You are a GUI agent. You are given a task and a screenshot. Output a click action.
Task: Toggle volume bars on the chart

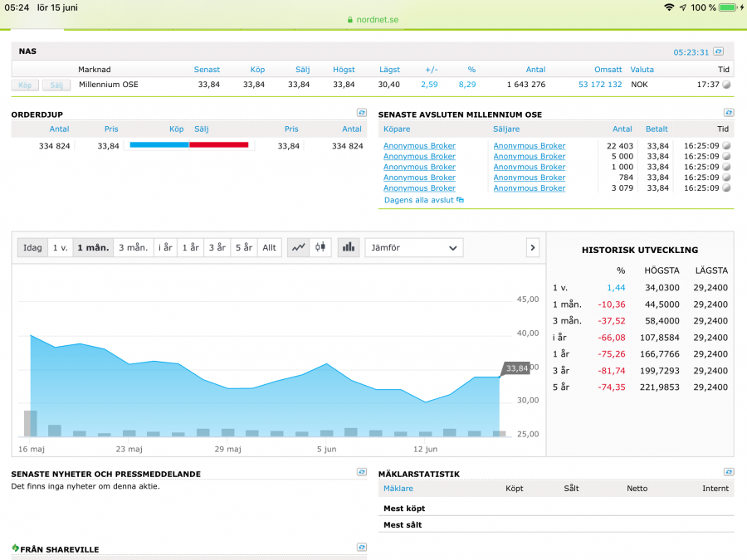click(349, 247)
